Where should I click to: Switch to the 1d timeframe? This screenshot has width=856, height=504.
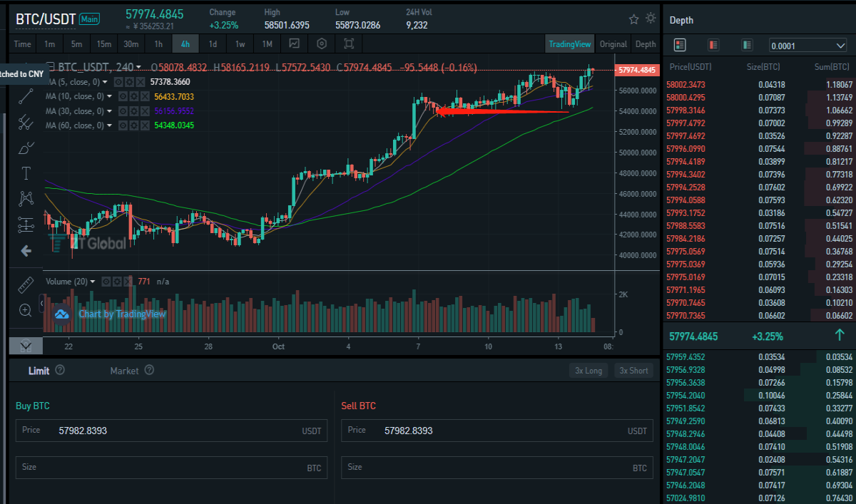[x=213, y=44]
